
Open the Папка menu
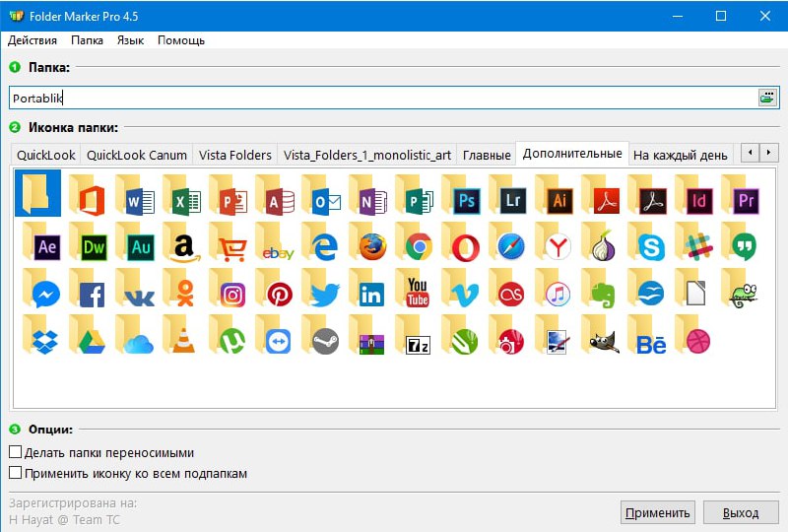87,40
